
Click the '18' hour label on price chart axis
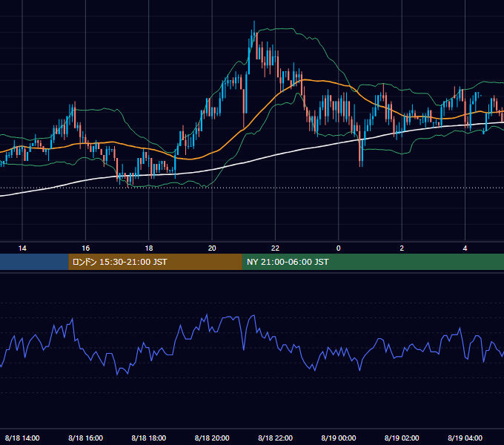click(149, 248)
